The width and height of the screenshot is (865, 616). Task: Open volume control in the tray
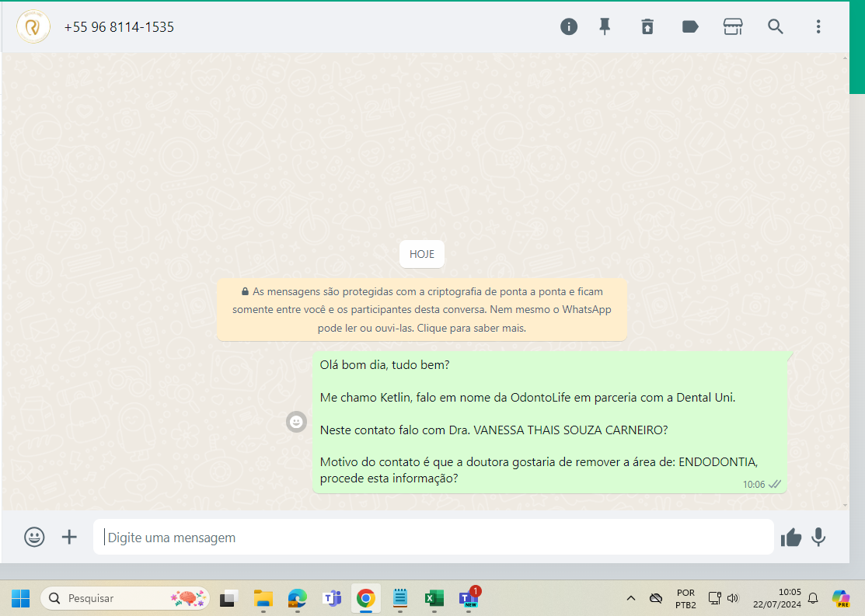click(x=733, y=598)
